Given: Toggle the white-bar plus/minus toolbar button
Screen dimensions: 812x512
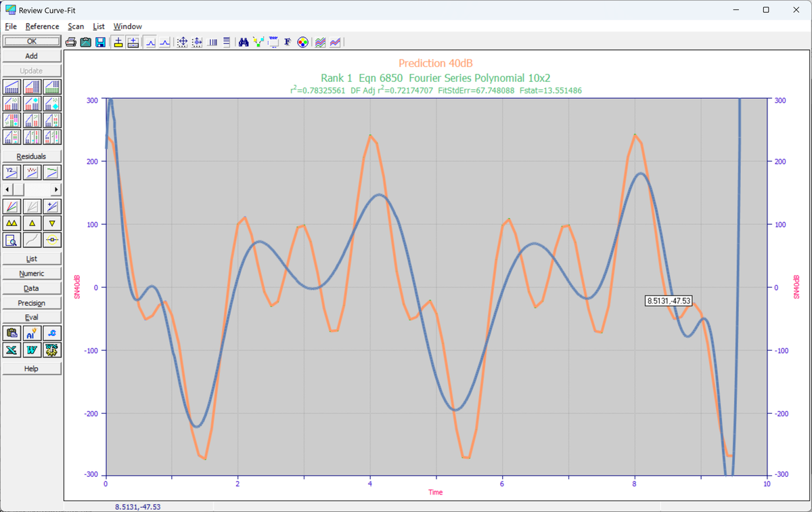Looking at the screenshot, I should point(133,42).
